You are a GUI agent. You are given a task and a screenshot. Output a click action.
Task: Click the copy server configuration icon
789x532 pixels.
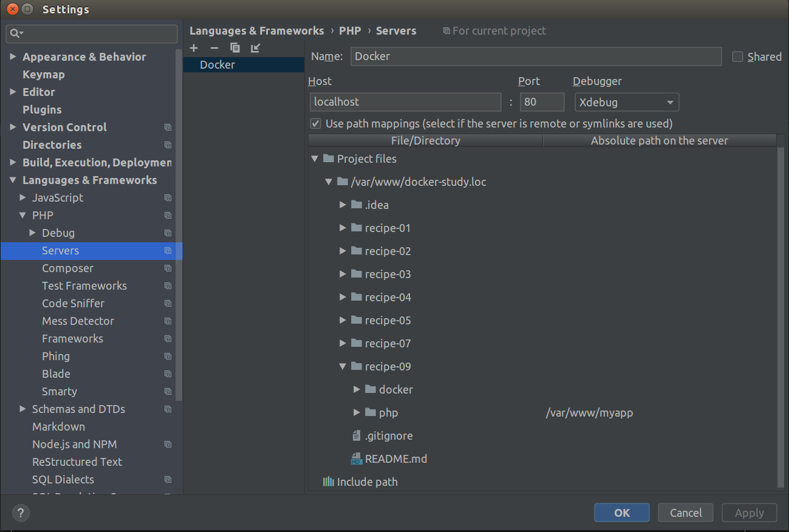[x=235, y=48]
